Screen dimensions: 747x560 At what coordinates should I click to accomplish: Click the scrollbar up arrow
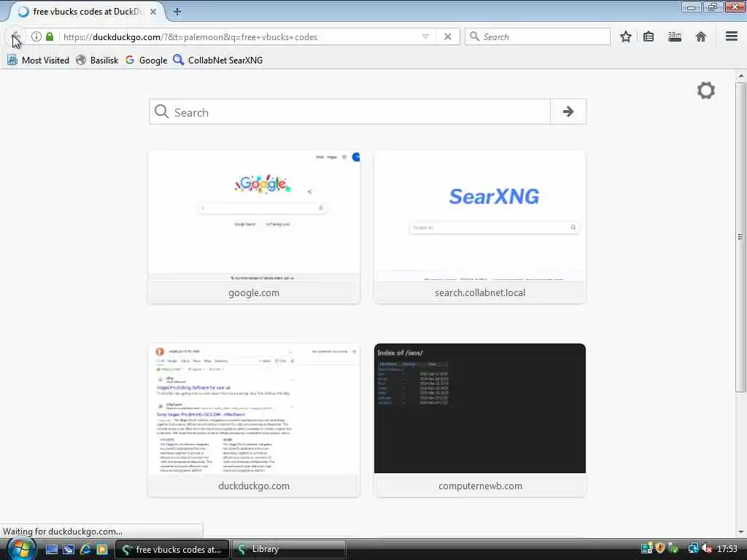[740, 76]
